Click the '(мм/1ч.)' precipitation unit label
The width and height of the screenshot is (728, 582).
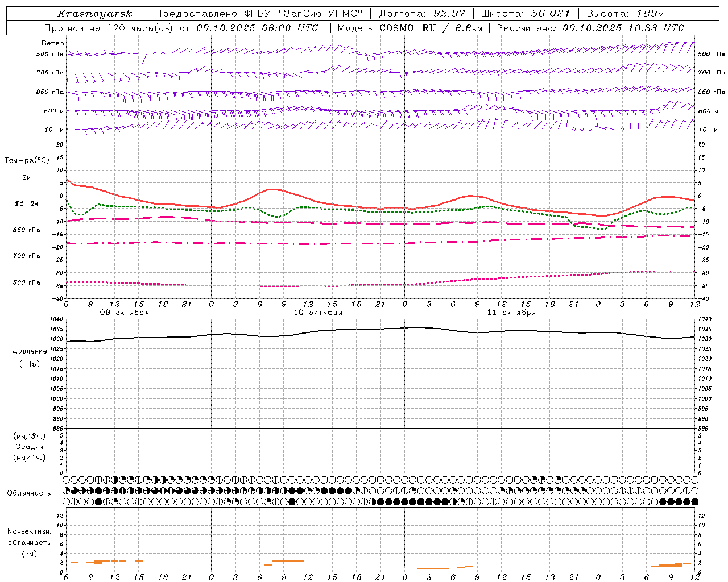point(30,458)
